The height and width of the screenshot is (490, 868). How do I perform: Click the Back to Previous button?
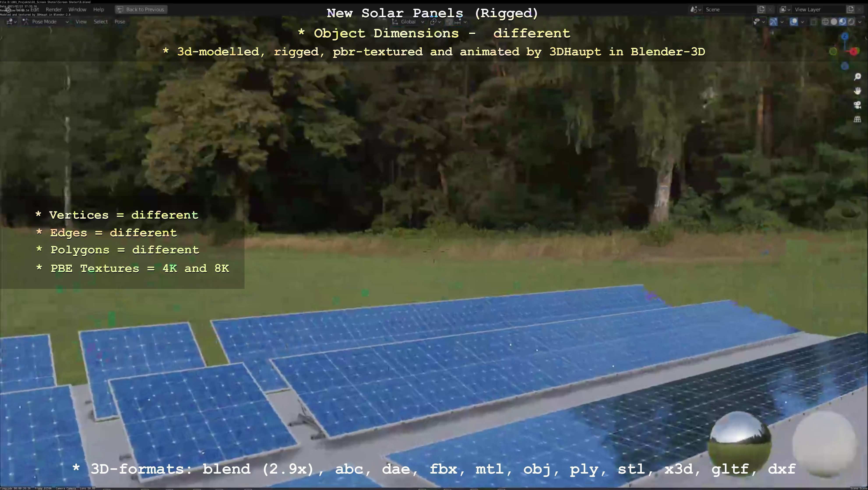click(141, 9)
